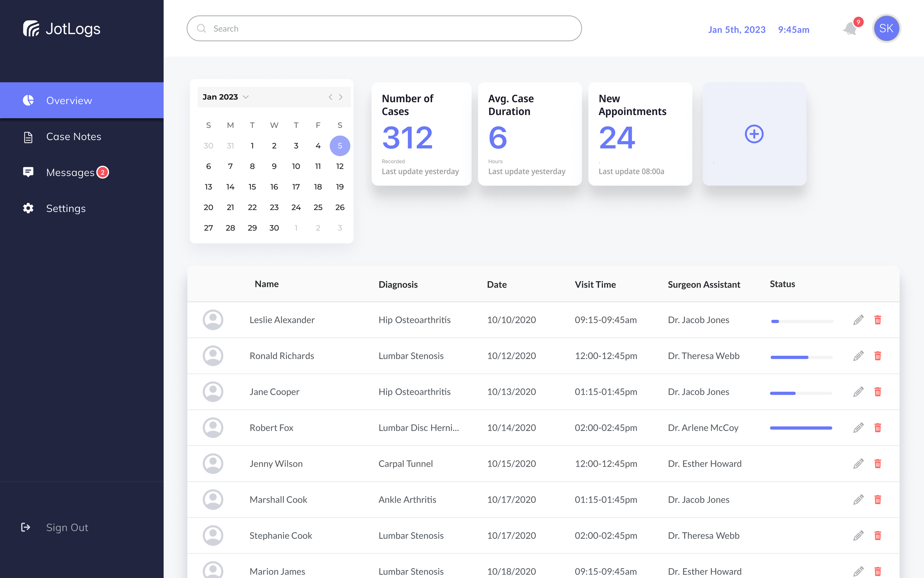Viewport: 924px width, 578px height.
Task: Open the Number of Cases card
Action: tap(421, 134)
